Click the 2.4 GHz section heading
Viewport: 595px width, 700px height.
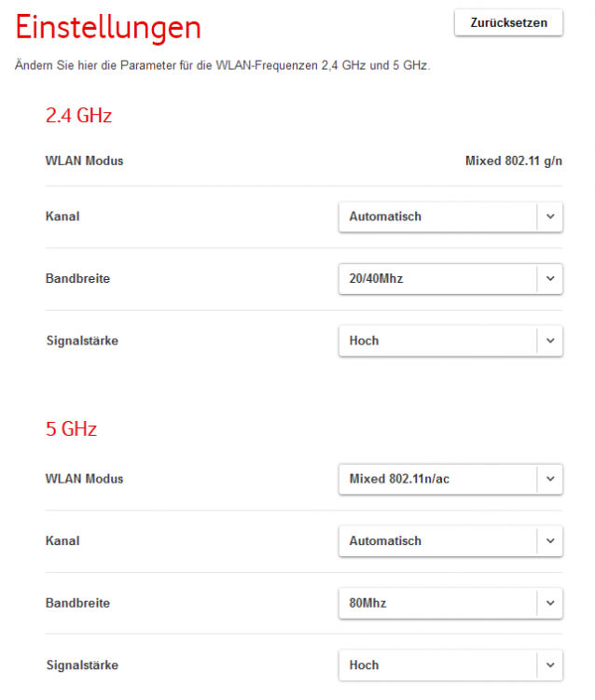coord(78,117)
